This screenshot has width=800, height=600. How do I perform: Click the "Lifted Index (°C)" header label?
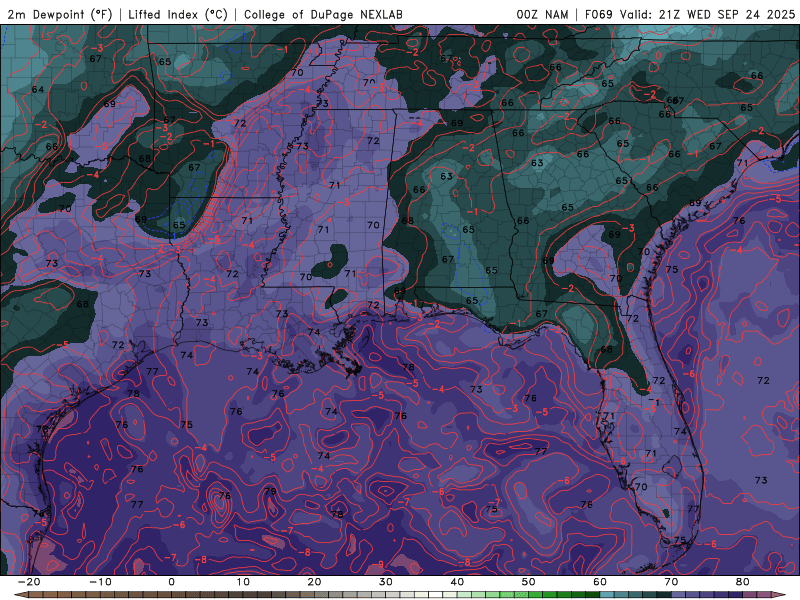(178, 14)
